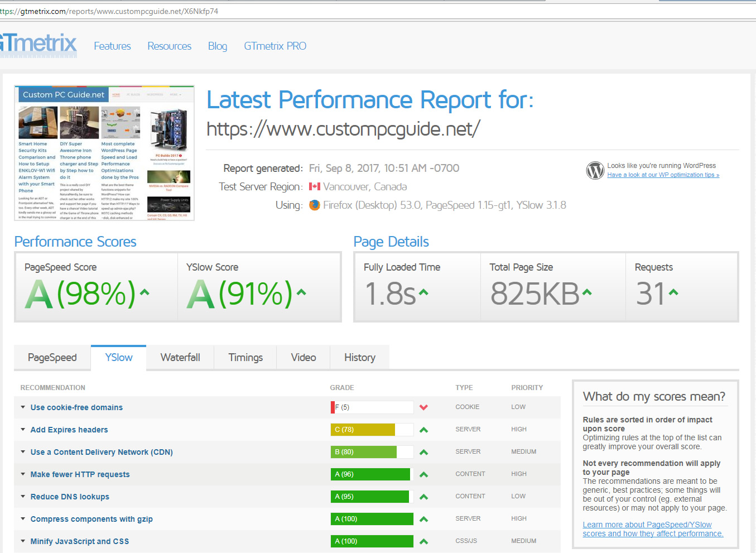Click Use a Content Delivery Network text
The height and width of the screenshot is (553, 756).
[x=102, y=452]
